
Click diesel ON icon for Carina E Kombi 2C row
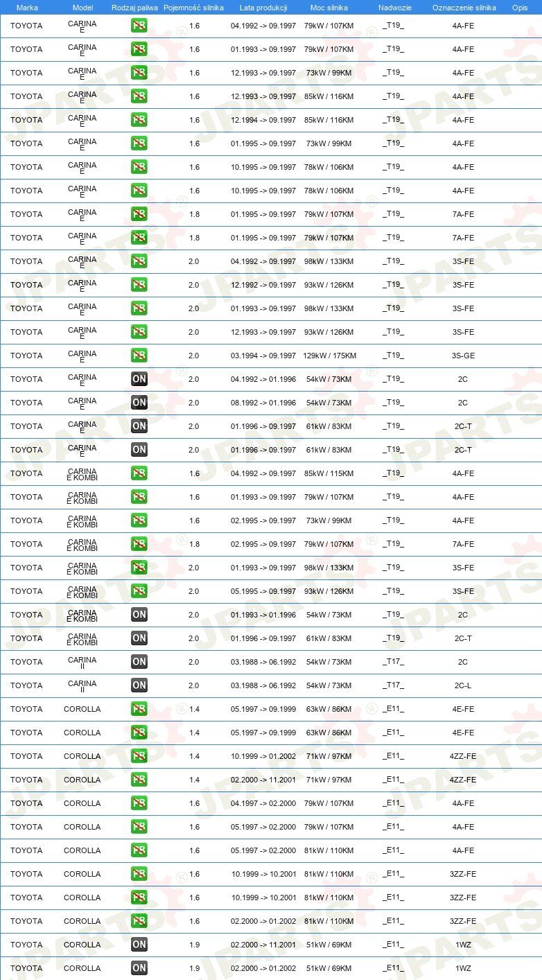pyautogui.click(x=139, y=615)
